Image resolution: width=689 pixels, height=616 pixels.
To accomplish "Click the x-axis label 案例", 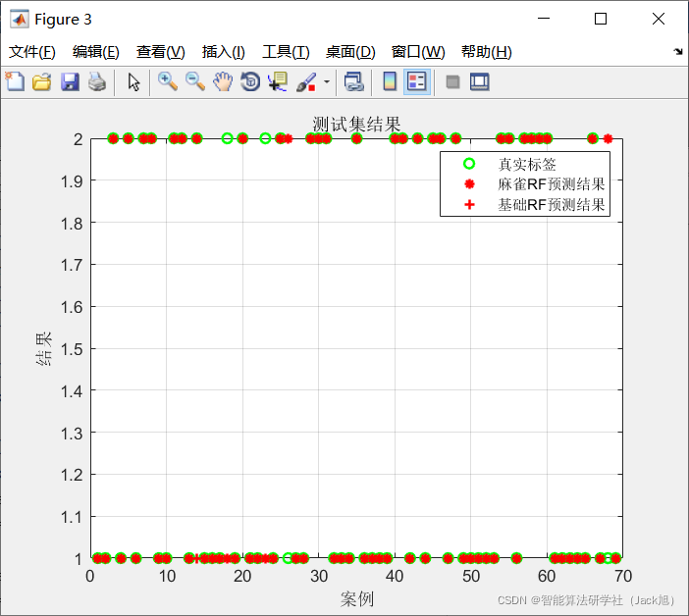I will click(x=357, y=598).
